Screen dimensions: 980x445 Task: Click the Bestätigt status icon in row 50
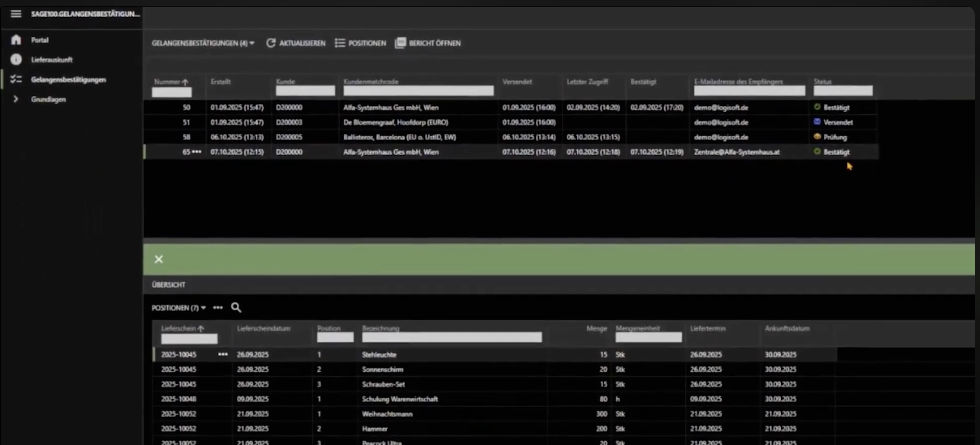pyautogui.click(x=817, y=107)
